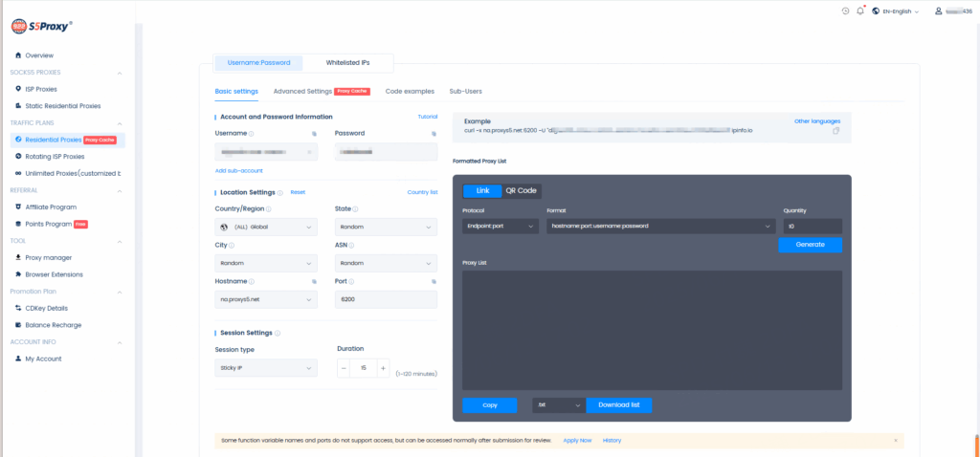Viewport: 980px width, 457px height.
Task: Open the Session type dropdown
Action: tap(266, 368)
